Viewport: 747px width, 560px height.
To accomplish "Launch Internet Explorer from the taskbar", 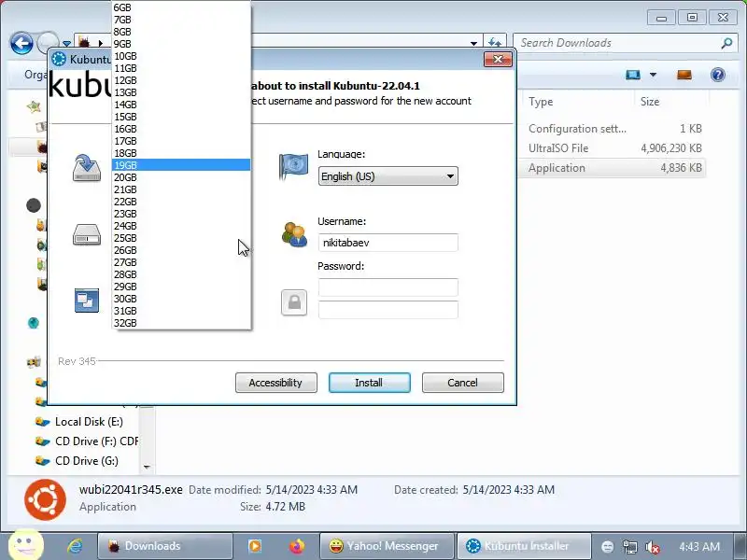I will point(75,546).
